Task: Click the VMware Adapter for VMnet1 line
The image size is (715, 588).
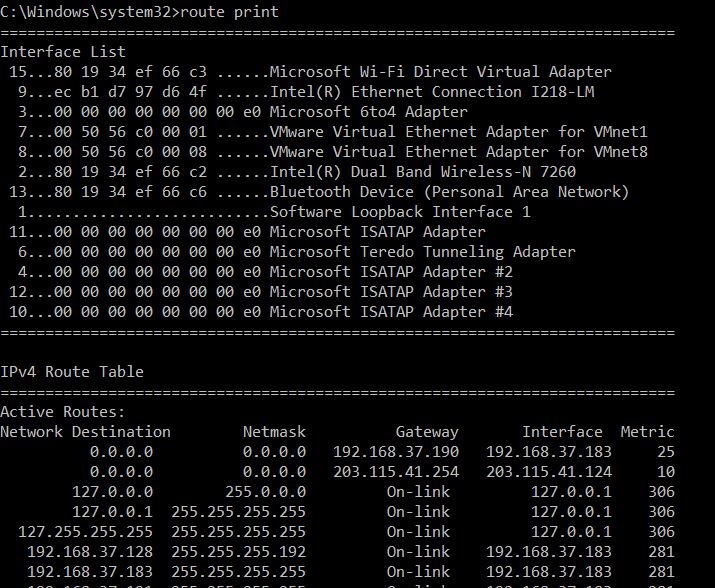Action: click(x=459, y=132)
